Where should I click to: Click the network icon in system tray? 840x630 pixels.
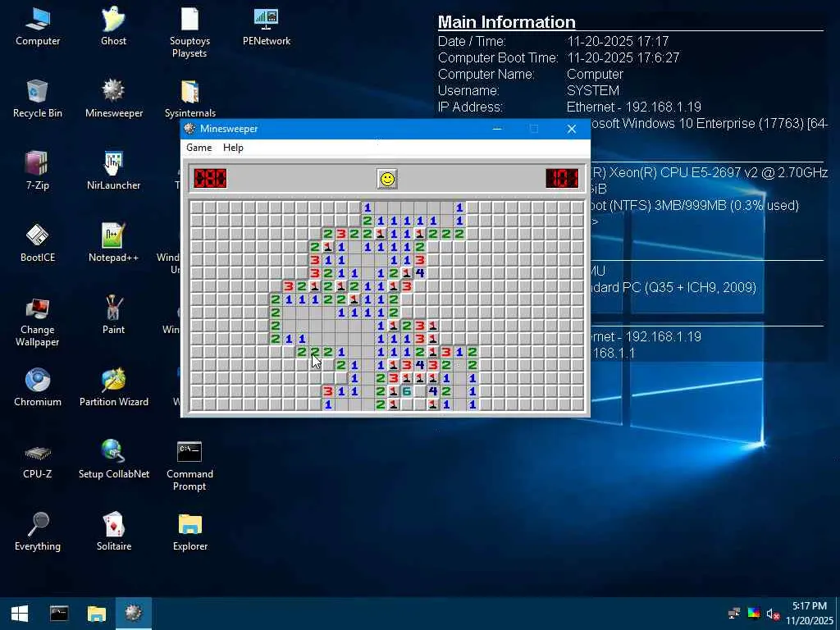[x=734, y=614]
